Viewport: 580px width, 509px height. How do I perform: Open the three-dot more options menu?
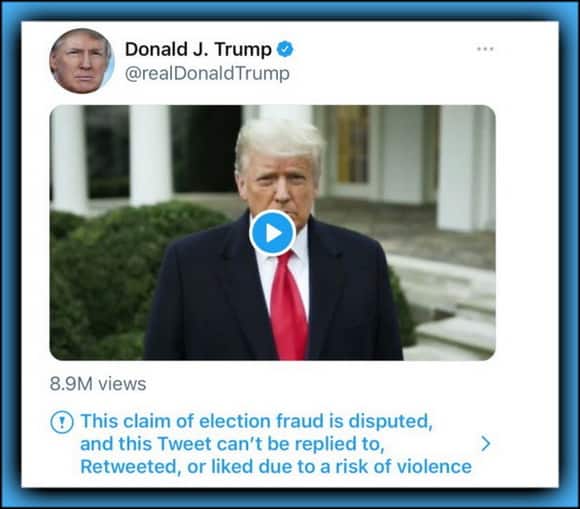click(x=485, y=49)
